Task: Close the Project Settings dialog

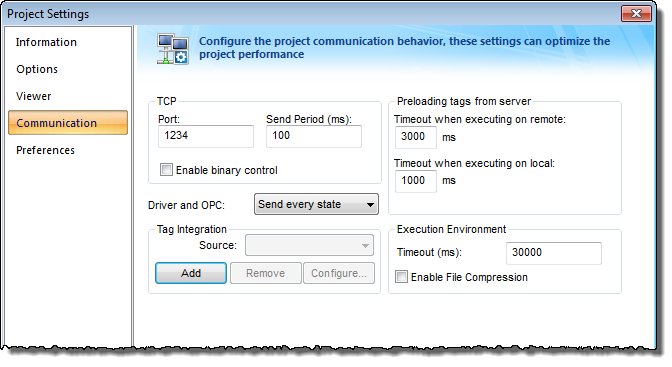Action: pos(636,14)
